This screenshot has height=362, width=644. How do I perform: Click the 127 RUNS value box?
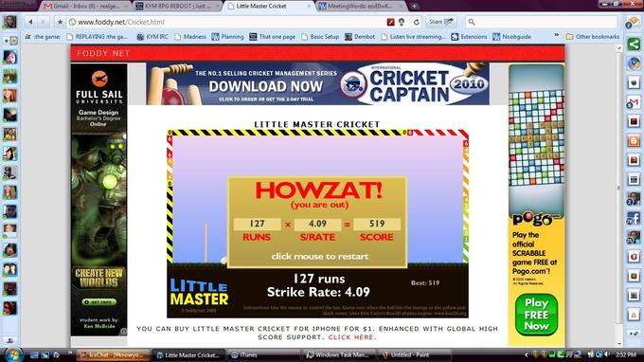tap(257, 224)
